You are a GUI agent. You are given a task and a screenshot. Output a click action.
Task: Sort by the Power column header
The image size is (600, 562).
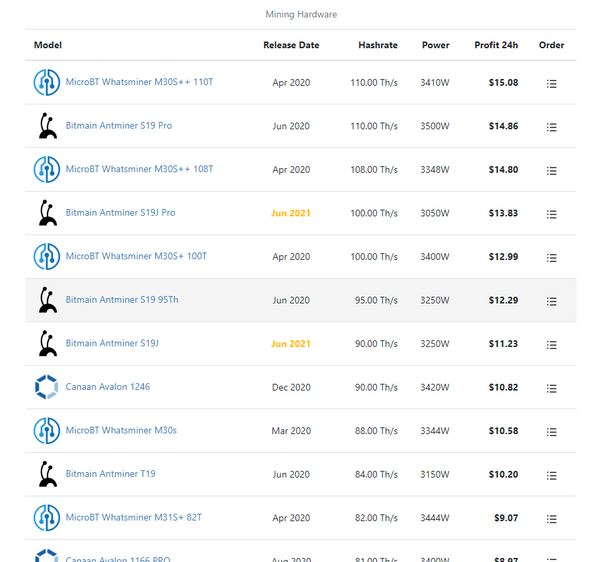435,45
